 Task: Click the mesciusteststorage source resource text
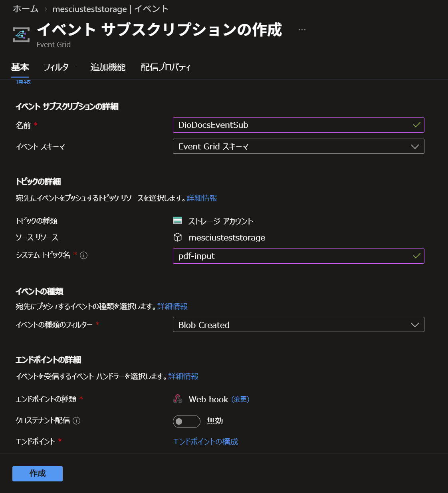pos(227,238)
